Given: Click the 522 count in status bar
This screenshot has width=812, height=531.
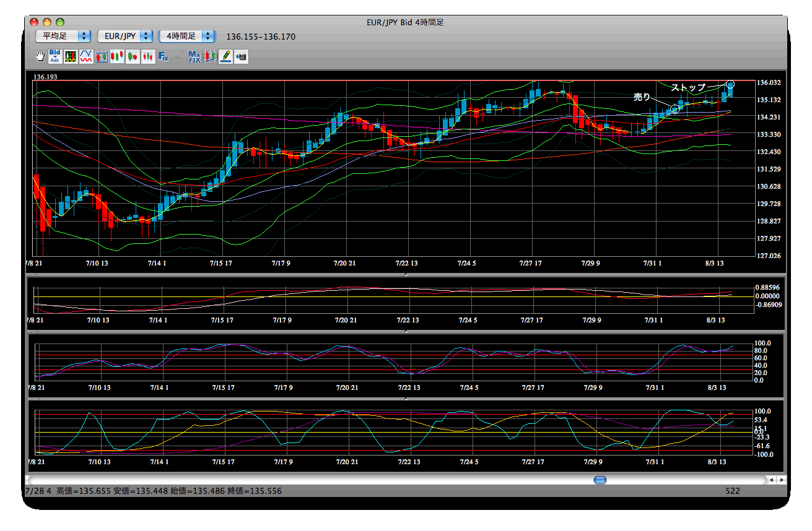Looking at the screenshot, I should pyautogui.click(x=733, y=491).
